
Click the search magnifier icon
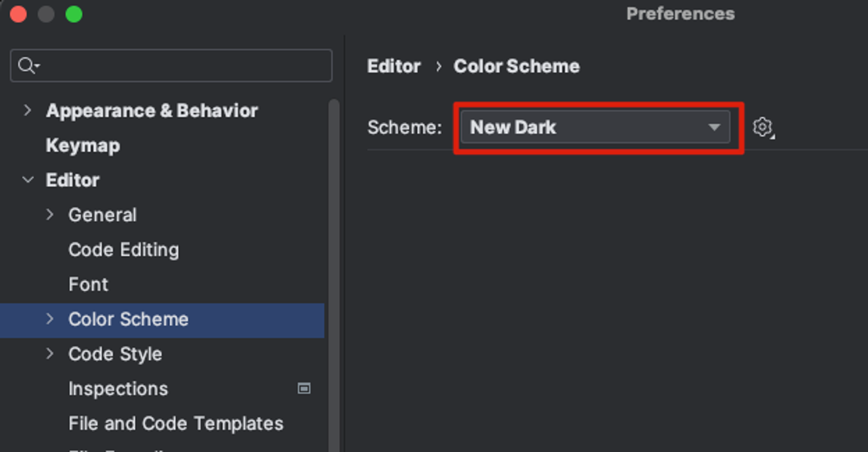pos(28,66)
